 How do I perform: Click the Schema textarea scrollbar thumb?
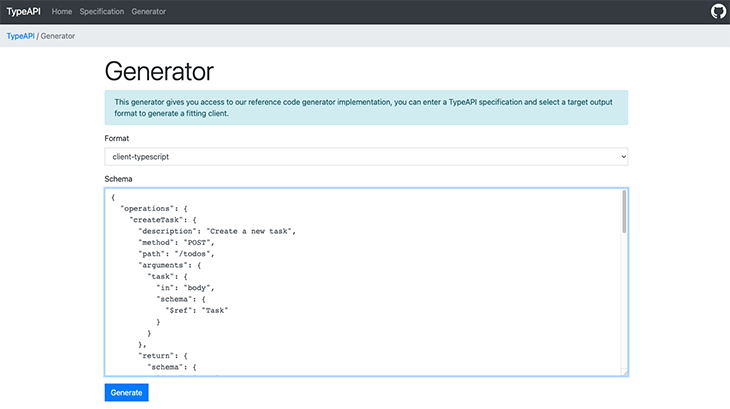coord(624,212)
